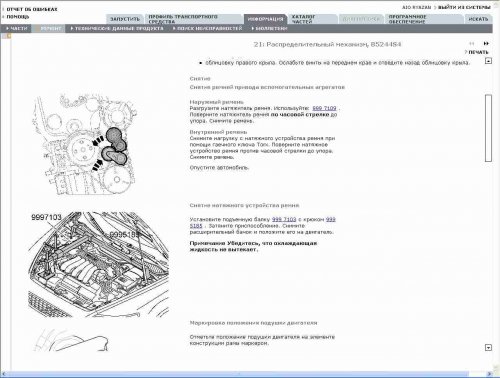Viewport: 500px width, 378px height.
Task: Click the heading 'Маркировка положения подушки двигателя'
Action: point(253,323)
